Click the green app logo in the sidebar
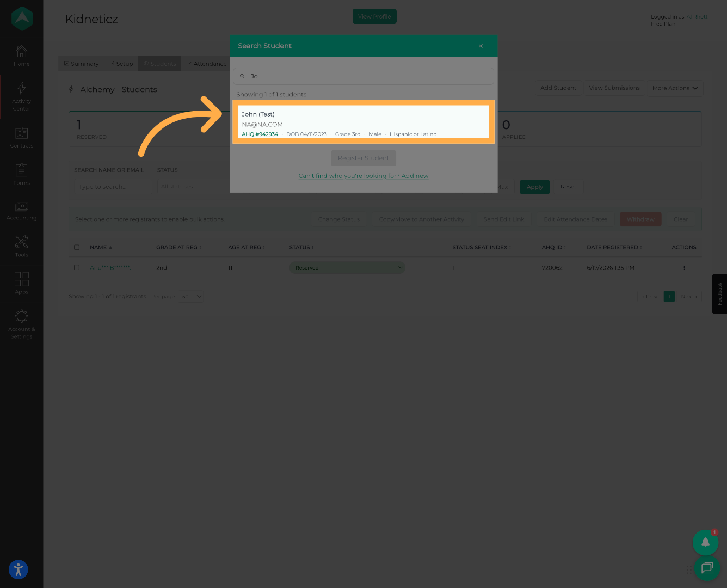 [x=22, y=19]
